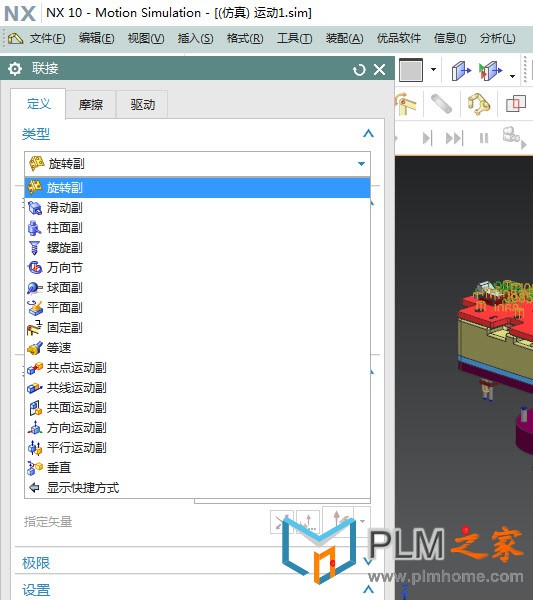533x600 pixels.
Task: Expand the 极限 section
Action: [x=368, y=562]
